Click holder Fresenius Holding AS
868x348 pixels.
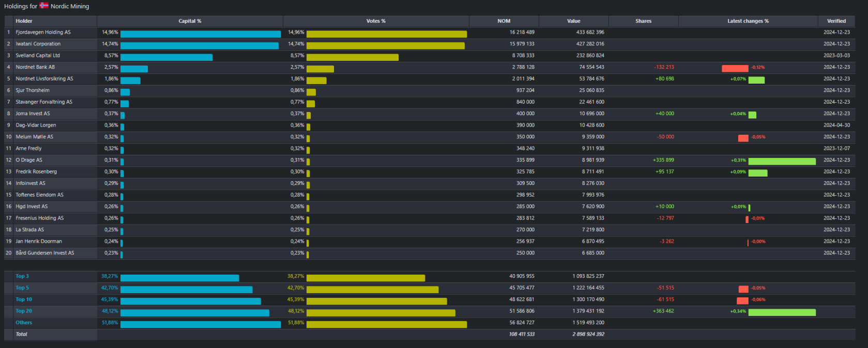40,218
